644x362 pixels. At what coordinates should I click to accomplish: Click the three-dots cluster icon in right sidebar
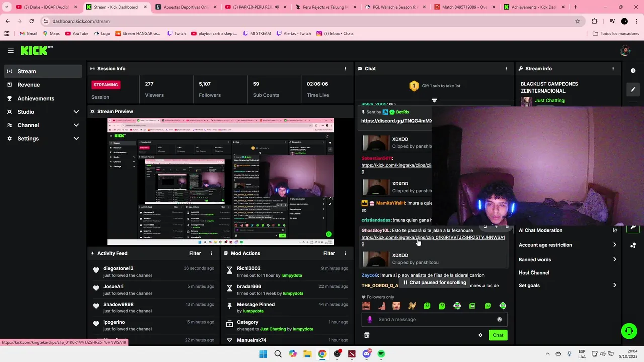(633, 245)
